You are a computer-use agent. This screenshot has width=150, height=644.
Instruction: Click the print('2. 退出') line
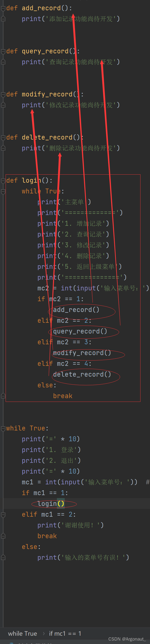click(x=51, y=461)
